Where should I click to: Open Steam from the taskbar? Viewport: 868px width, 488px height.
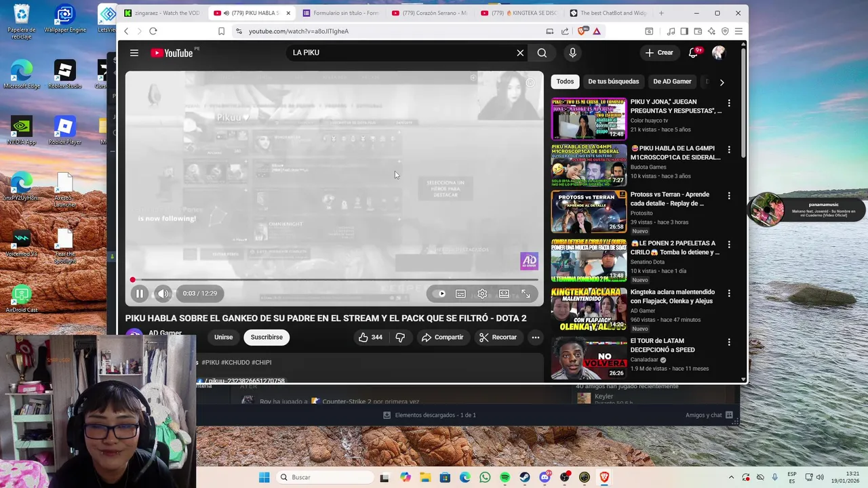[x=525, y=477]
